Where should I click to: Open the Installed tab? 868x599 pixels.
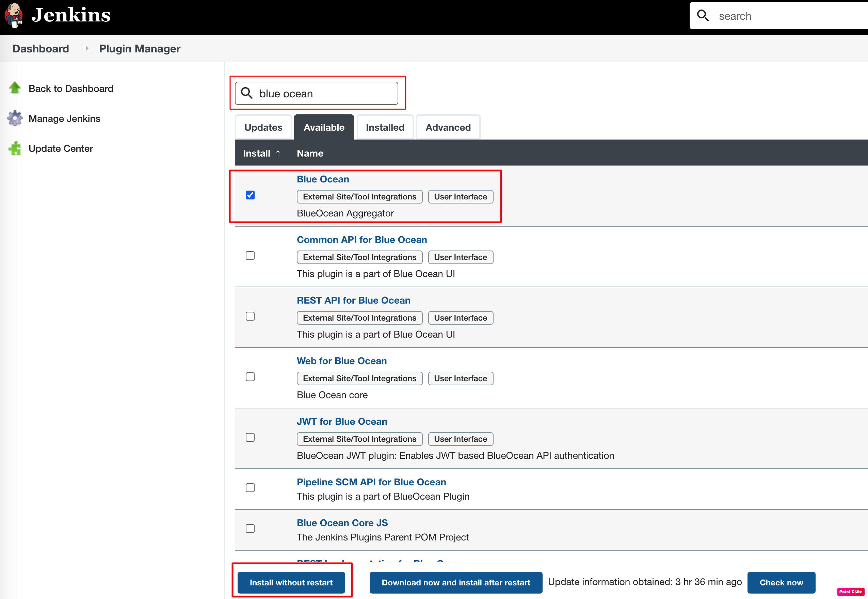coord(385,127)
